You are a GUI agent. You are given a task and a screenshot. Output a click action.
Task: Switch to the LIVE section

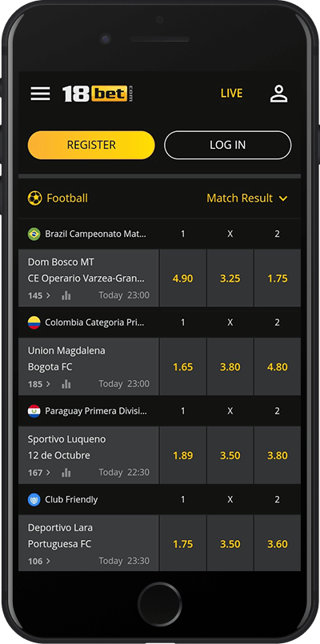tap(232, 94)
